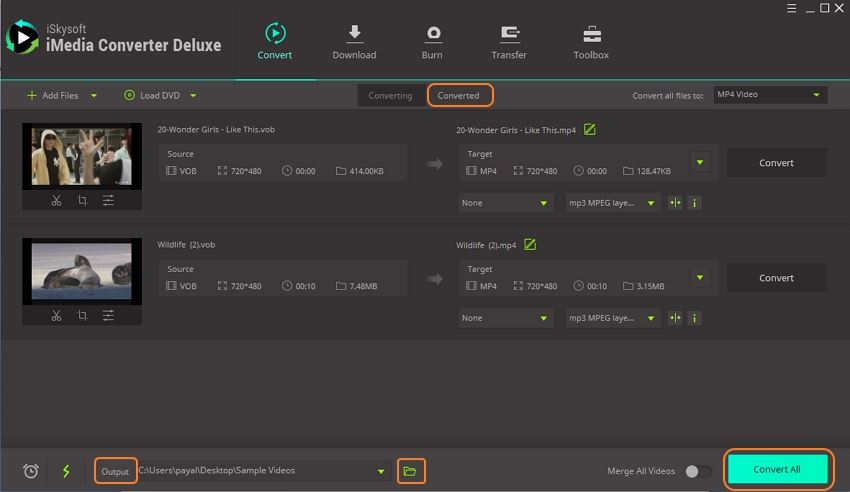Toggle the Merge All Videos switch

pyautogui.click(x=698, y=471)
